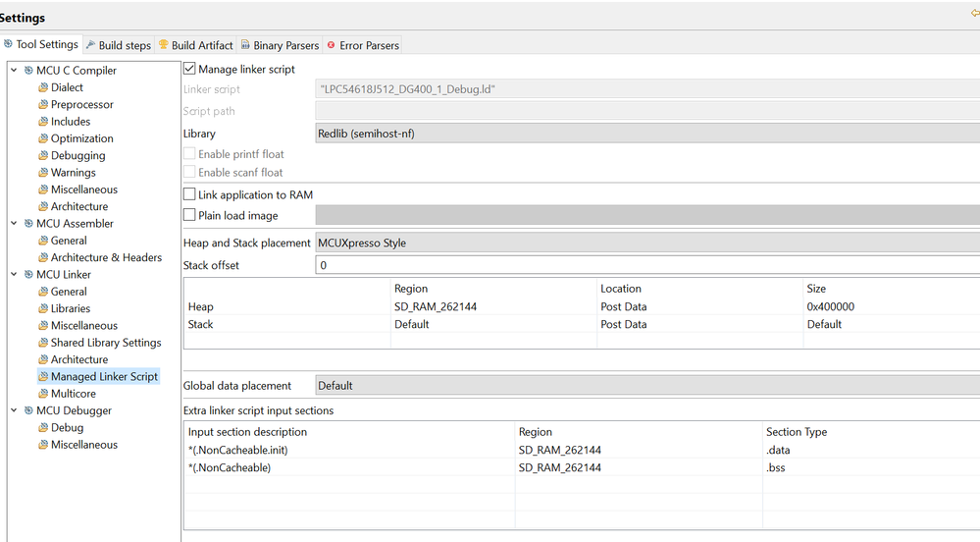Click the Debugging settings icon

coord(43,155)
